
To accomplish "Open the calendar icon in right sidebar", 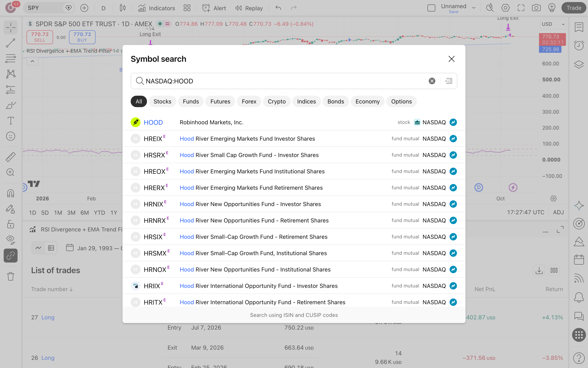I will (579, 259).
